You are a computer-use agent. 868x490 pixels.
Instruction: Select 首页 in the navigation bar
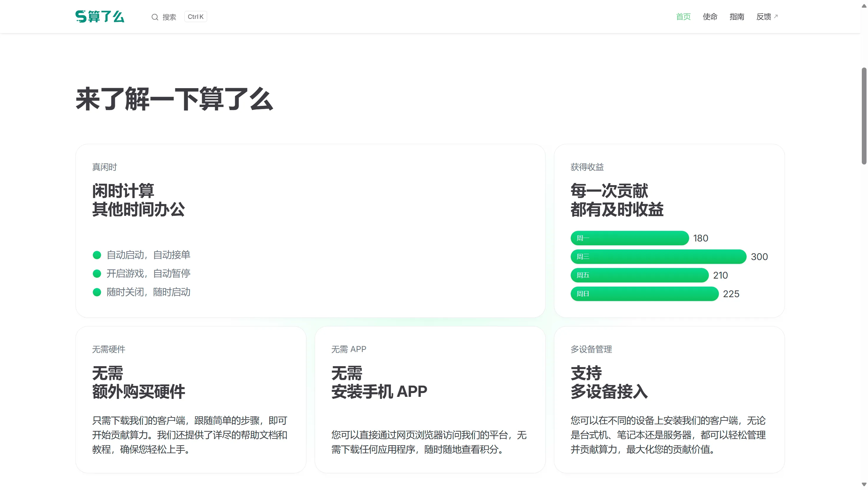point(683,17)
